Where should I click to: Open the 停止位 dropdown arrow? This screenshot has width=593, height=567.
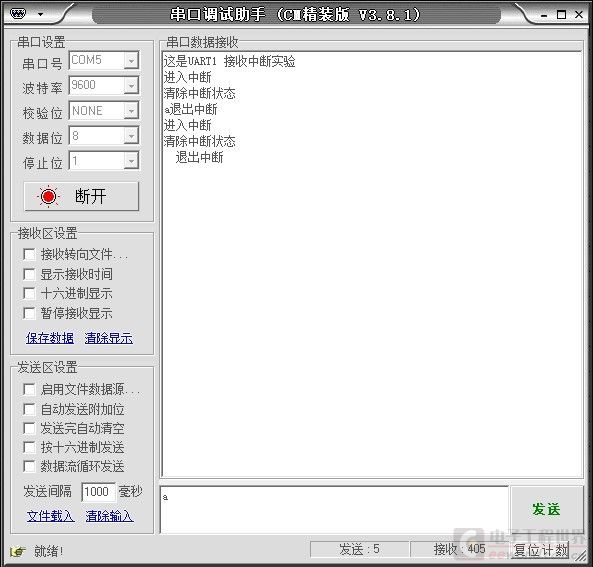coord(131,161)
